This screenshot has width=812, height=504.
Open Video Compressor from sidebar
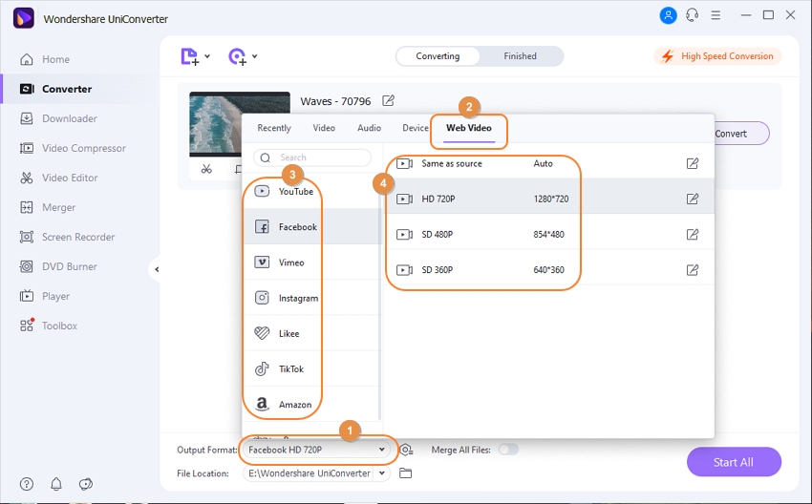[x=73, y=148]
